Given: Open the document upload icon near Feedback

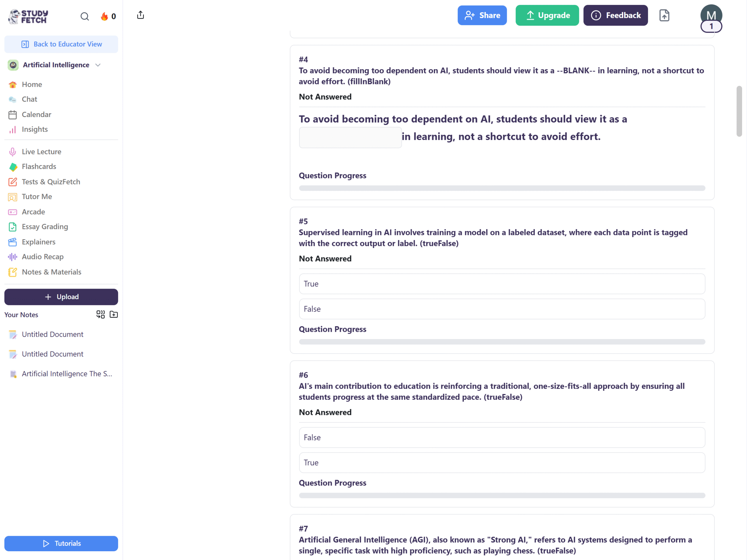Looking at the screenshot, I should [664, 15].
